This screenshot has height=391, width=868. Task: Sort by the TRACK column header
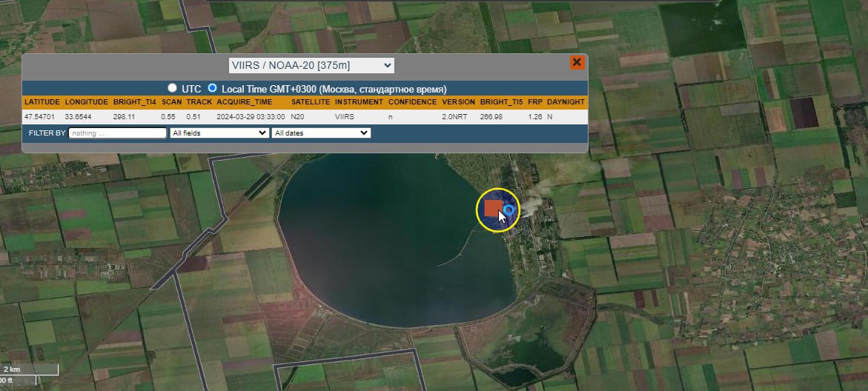click(199, 102)
